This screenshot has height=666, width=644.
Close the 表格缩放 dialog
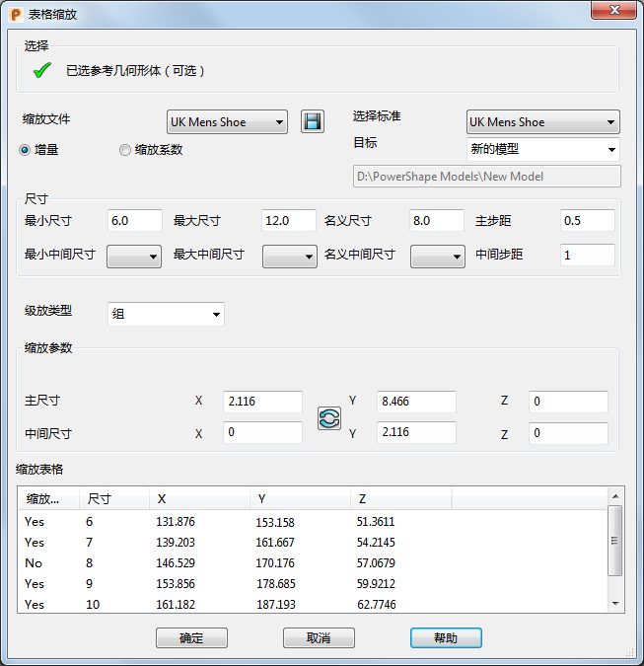coord(613,10)
